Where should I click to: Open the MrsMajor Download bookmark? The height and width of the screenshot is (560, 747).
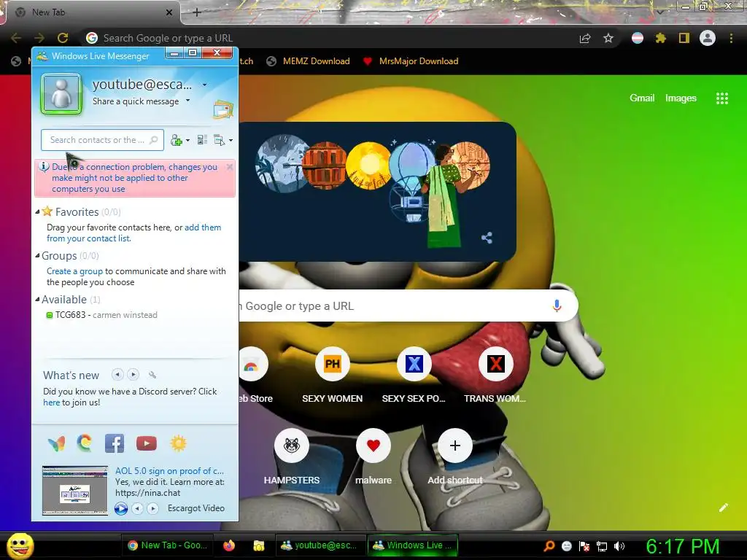click(411, 61)
